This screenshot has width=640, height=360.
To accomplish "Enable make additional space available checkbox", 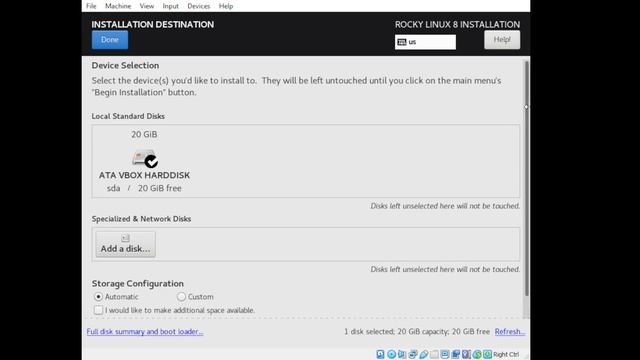I will point(98,310).
